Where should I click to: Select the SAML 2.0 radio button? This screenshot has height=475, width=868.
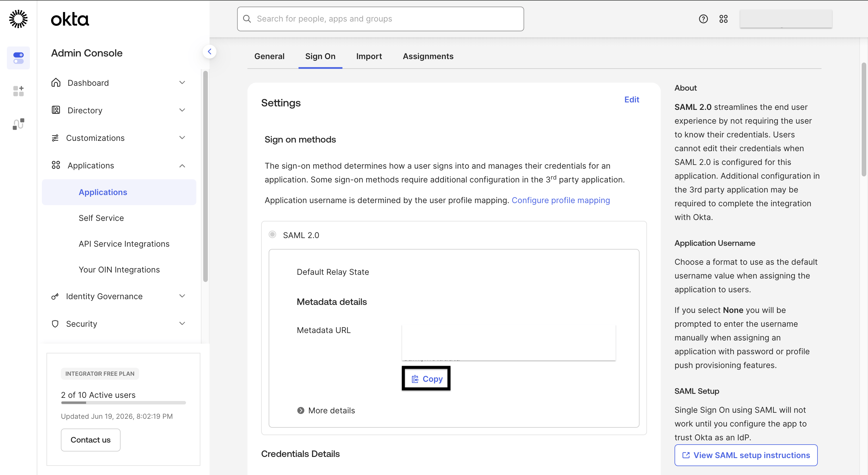(x=272, y=234)
